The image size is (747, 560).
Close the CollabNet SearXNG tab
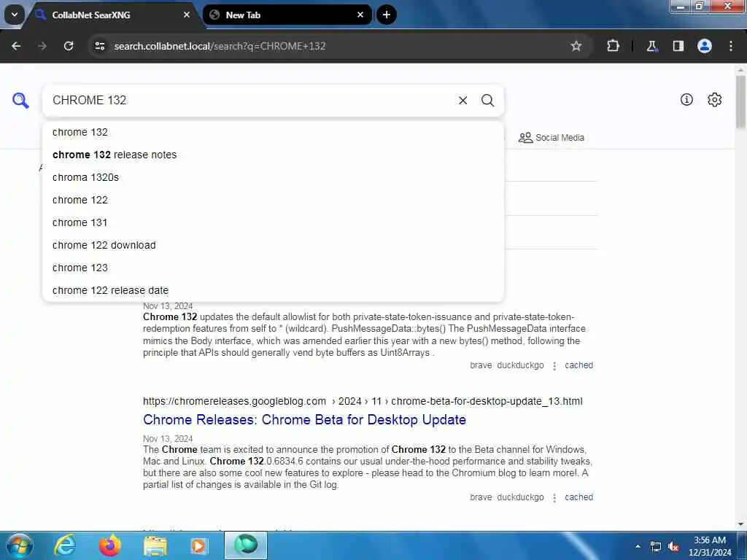point(187,15)
